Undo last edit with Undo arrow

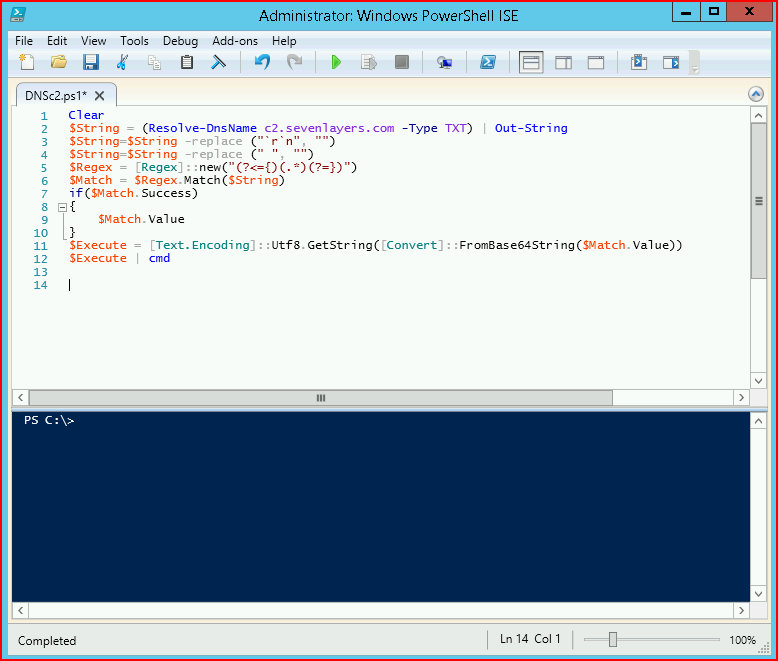click(262, 63)
